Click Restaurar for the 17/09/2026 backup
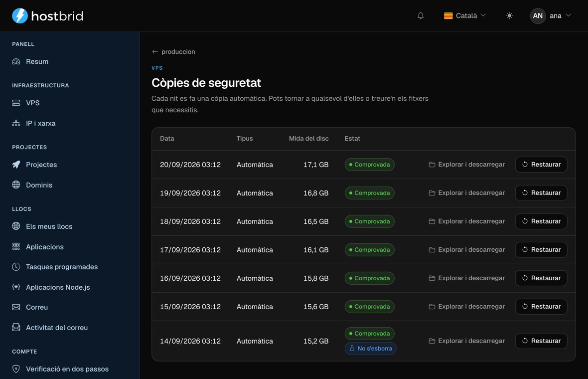Image resolution: width=588 pixels, height=379 pixels. click(541, 249)
